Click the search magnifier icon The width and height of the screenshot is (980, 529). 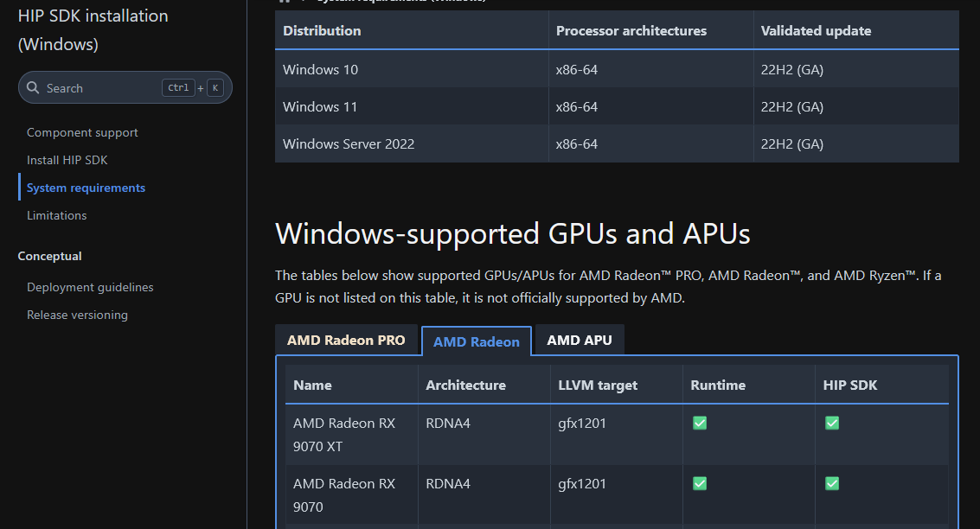(33, 88)
